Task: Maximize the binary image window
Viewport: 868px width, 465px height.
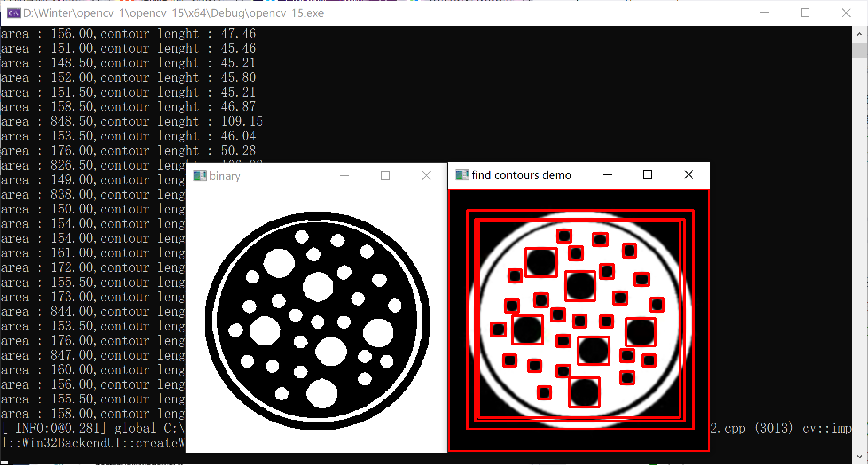Action: (385, 176)
